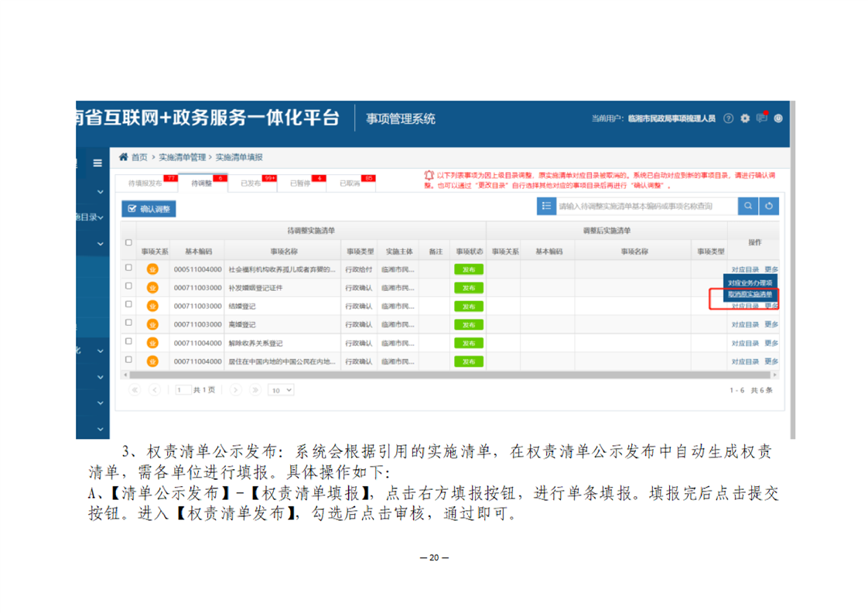Click the 确认调整 button

click(x=149, y=209)
